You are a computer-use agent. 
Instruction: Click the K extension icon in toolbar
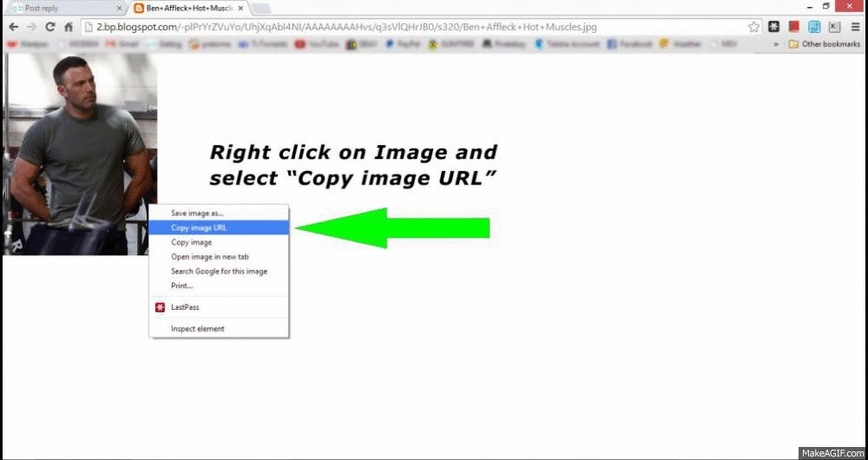coord(834,27)
